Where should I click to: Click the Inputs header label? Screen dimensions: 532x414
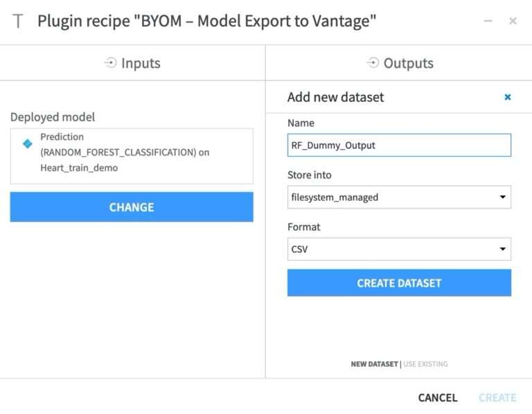point(141,63)
